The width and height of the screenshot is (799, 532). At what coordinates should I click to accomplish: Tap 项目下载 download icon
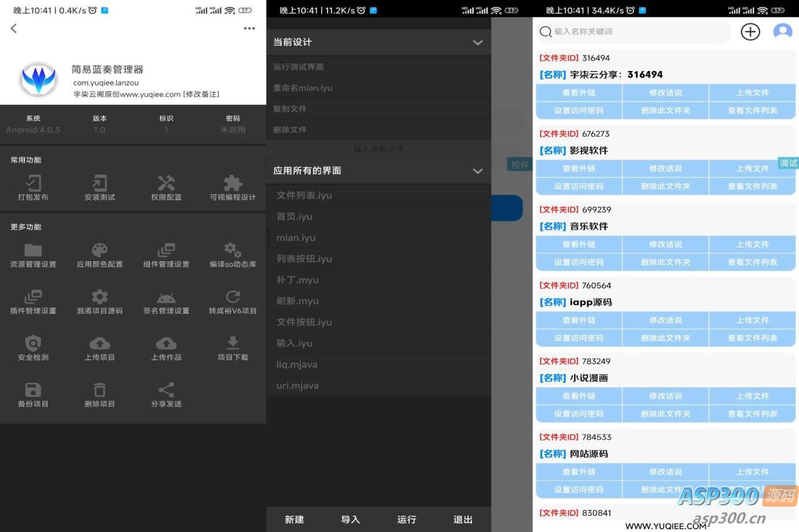click(233, 343)
